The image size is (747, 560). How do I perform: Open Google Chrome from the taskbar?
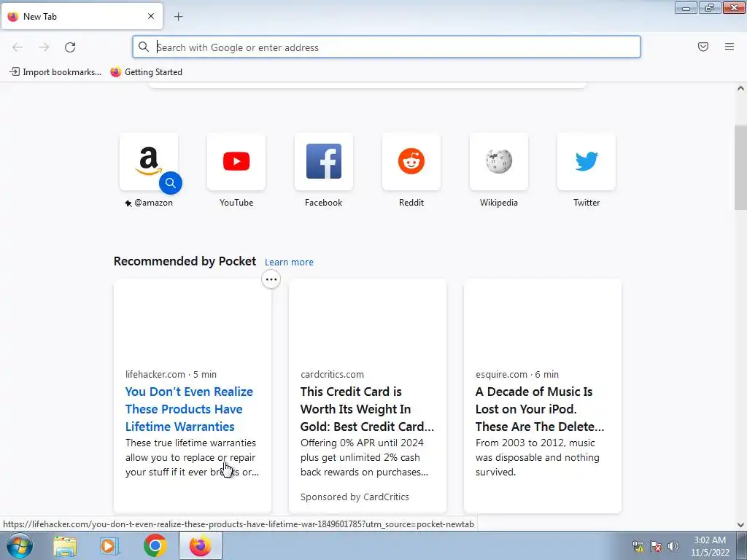point(155,545)
